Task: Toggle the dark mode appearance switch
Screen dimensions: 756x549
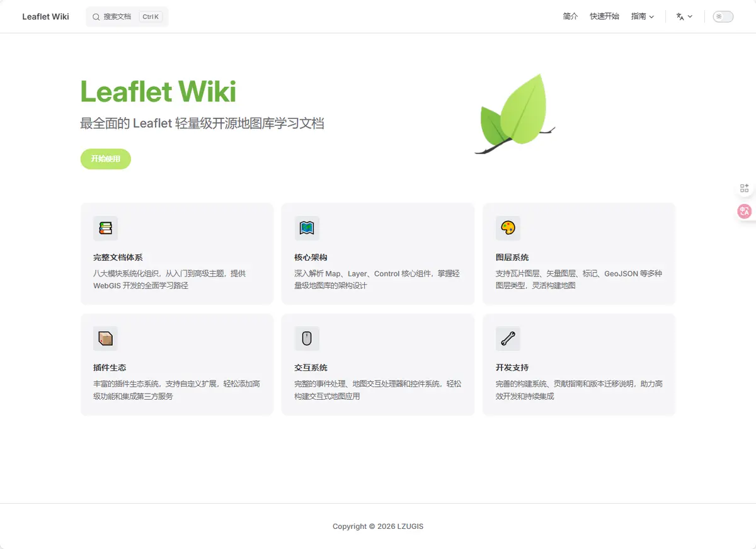Action: tap(723, 17)
